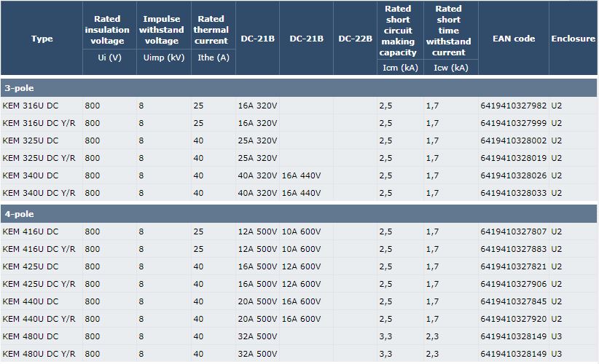Select "Rated short circuit making capacity" header
599x364 pixels.
pos(398,31)
